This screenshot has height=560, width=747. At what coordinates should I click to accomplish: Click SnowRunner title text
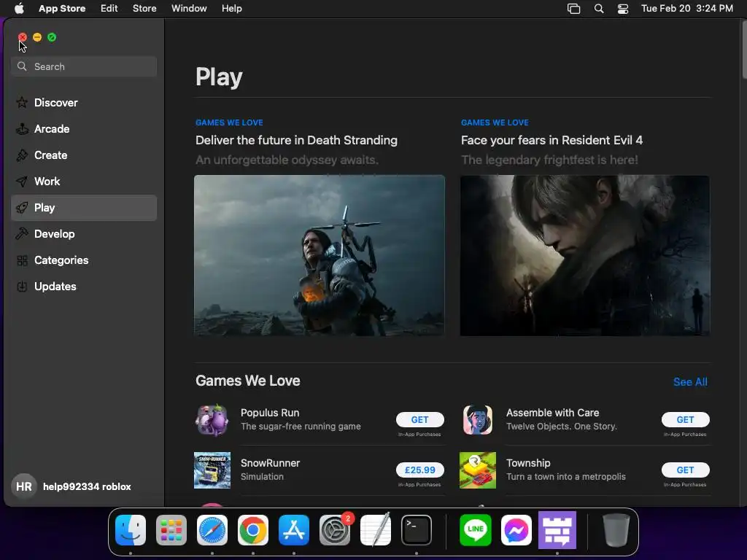[270, 463]
